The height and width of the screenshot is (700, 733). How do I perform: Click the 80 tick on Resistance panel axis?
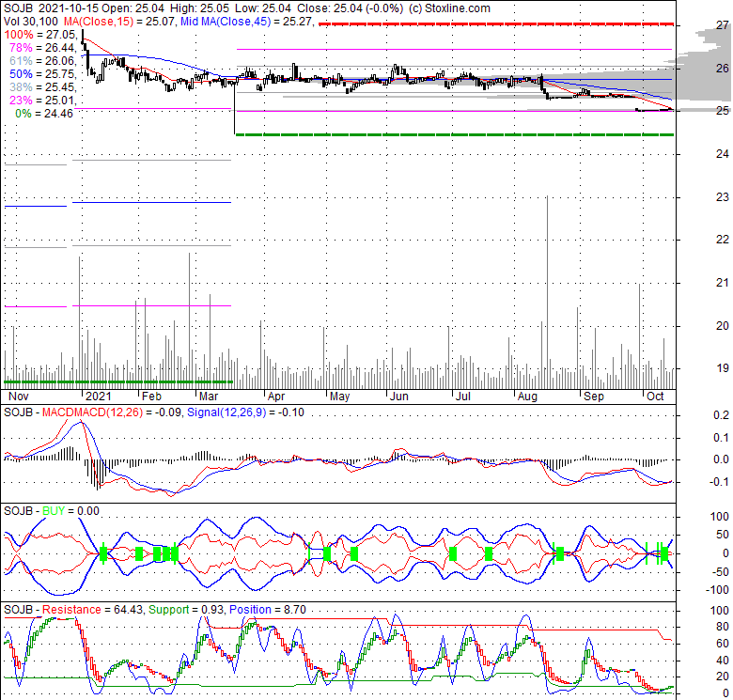click(x=723, y=627)
